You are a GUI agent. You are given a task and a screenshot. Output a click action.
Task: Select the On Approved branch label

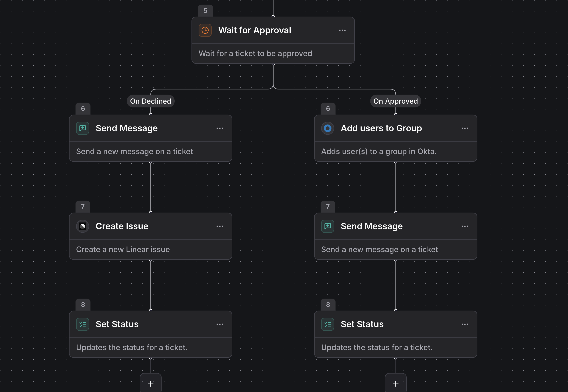tap(396, 101)
